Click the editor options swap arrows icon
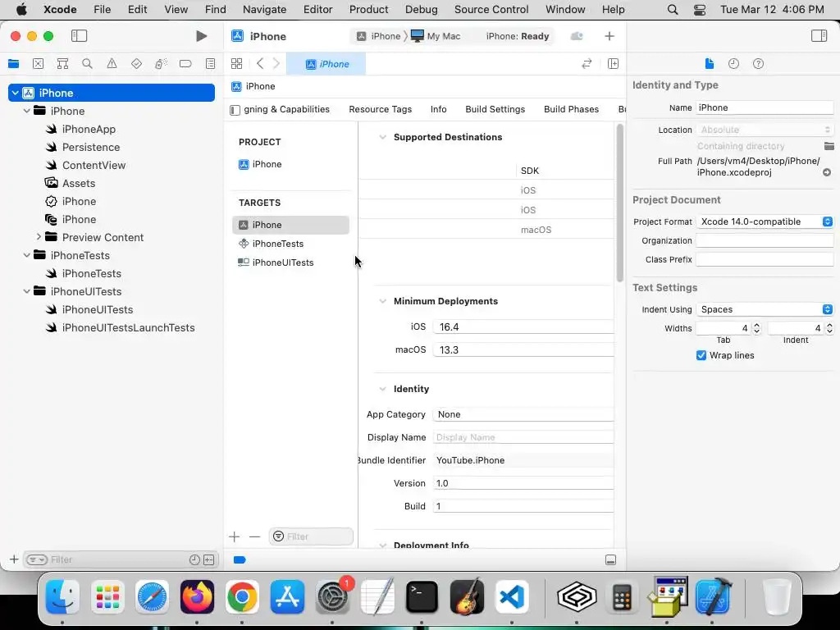This screenshot has width=840, height=630. click(587, 64)
